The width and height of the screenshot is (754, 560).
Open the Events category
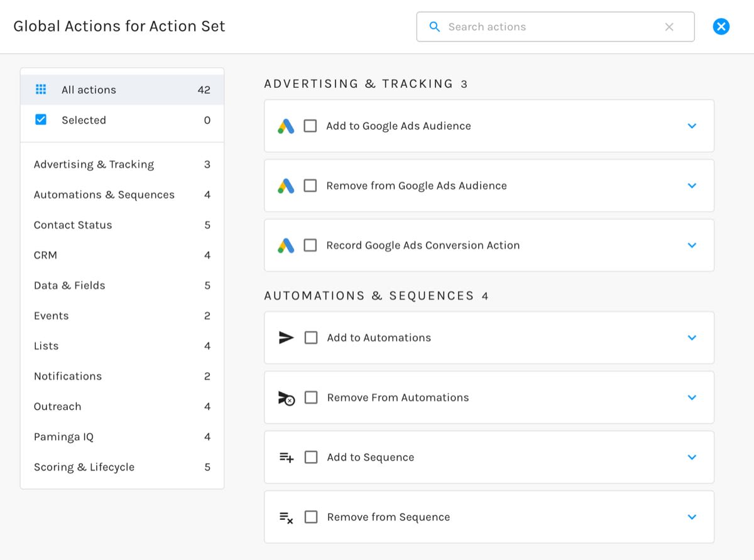[x=123, y=316]
